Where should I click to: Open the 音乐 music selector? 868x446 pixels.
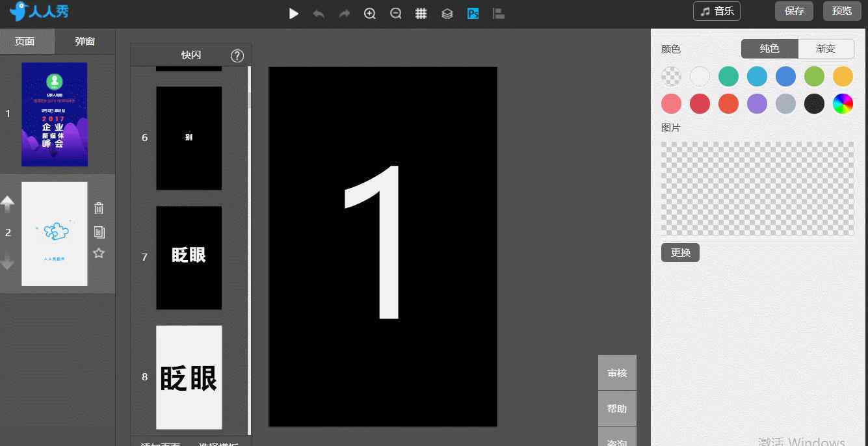[x=717, y=11]
